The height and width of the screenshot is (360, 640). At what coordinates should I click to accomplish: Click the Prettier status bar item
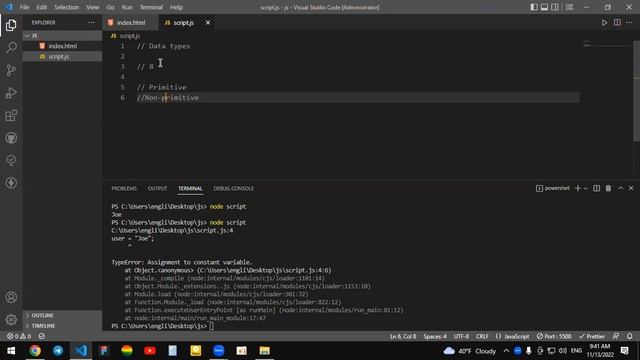coord(591,336)
